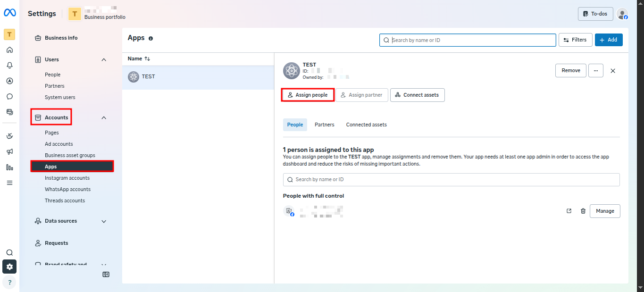This screenshot has width=644, height=292.
Task: Switch to Connected assets tab
Action: click(x=366, y=125)
